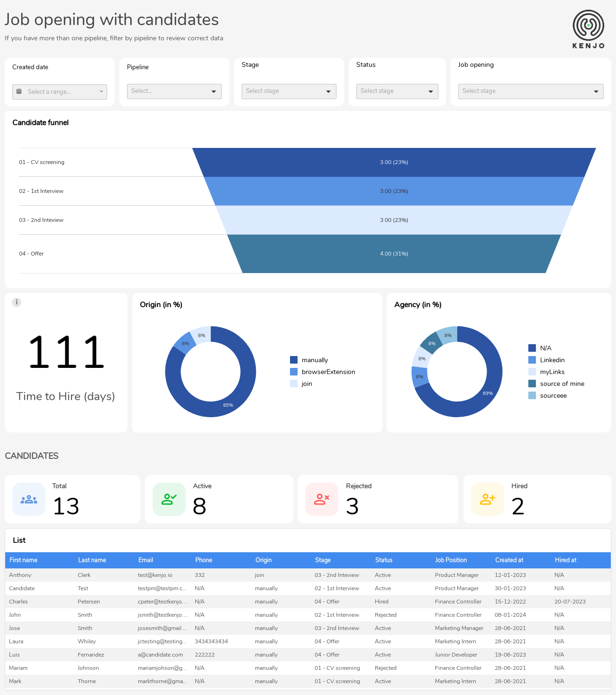Click the calendar icon in Created date filter
Viewport: 616px width, 695px height.
click(19, 91)
